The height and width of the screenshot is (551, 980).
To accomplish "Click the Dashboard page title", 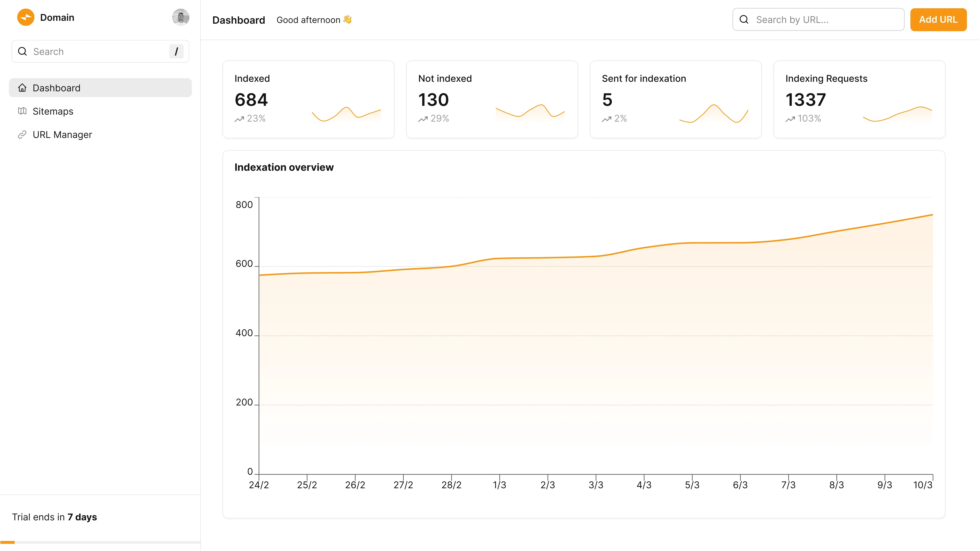I will pyautogui.click(x=239, y=20).
